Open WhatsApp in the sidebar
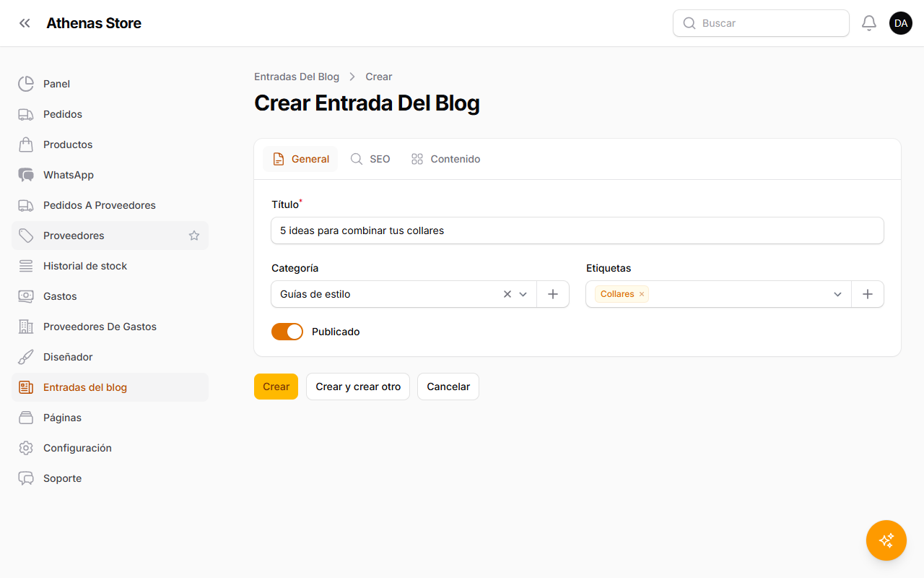The width and height of the screenshot is (924, 578). pyautogui.click(x=110, y=175)
